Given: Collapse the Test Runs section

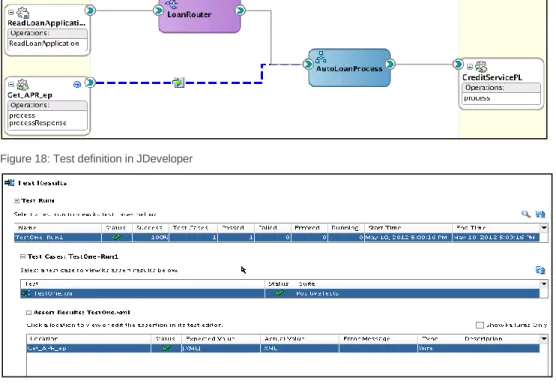Looking at the screenshot, I should [16, 201].
